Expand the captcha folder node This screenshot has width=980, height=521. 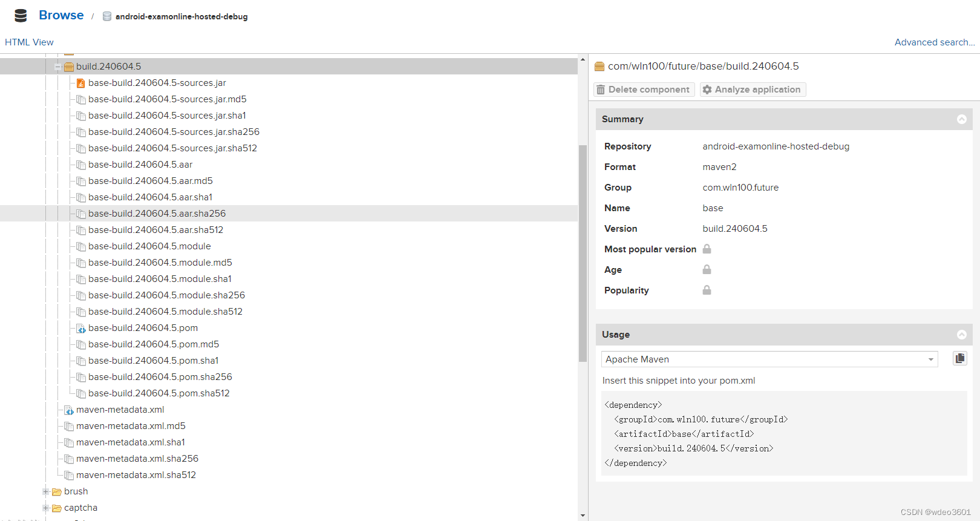point(46,508)
